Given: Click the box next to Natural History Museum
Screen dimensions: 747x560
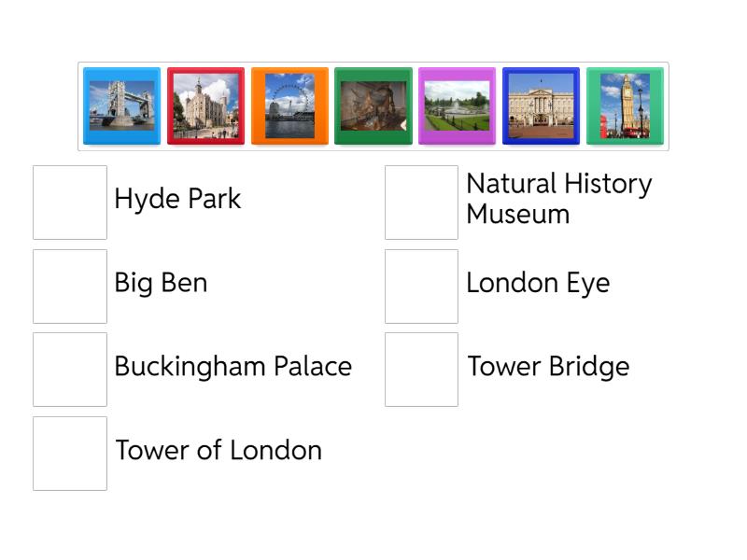Looking at the screenshot, I should tap(422, 203).
